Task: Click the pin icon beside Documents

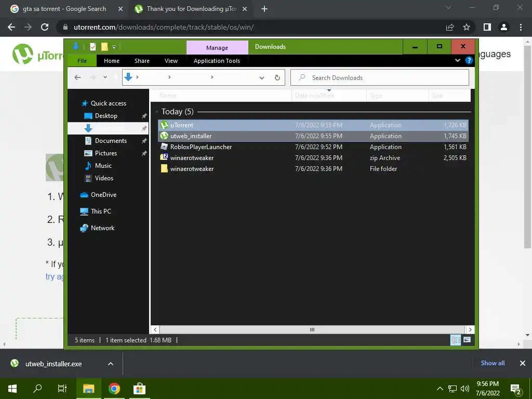Action: (x=144, y=141)
